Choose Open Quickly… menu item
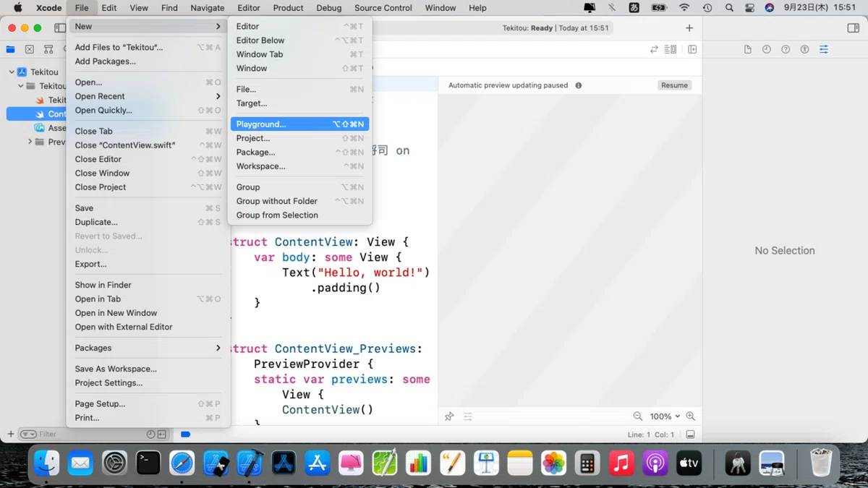This screenshot has height=488, width=868. coord(148,111)
